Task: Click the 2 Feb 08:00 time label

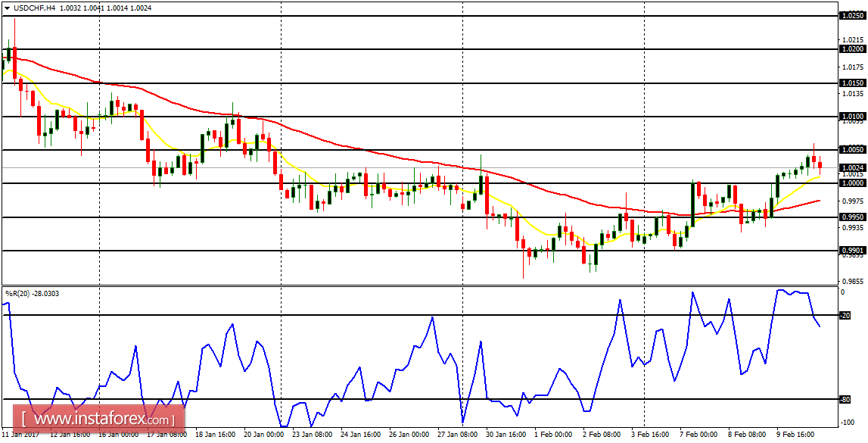Action: (x=602, y=435)
